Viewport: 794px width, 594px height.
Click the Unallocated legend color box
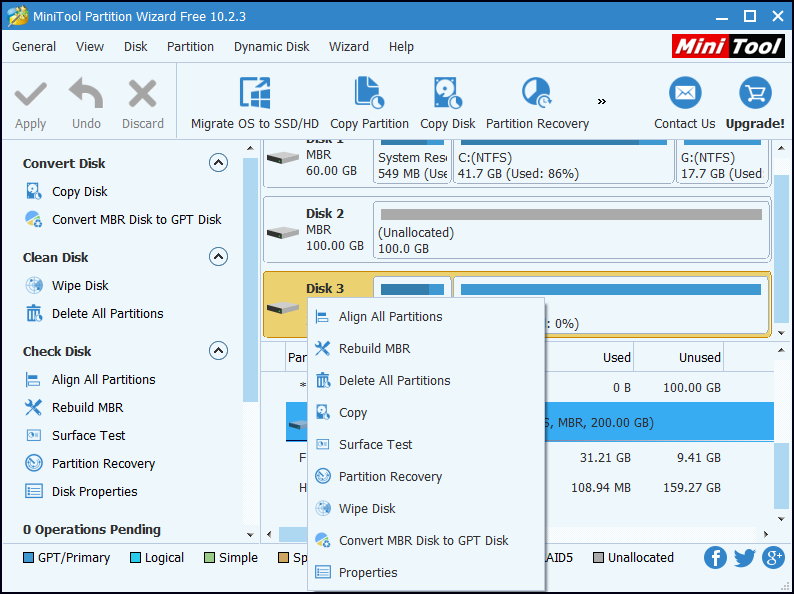click(599, 558)
